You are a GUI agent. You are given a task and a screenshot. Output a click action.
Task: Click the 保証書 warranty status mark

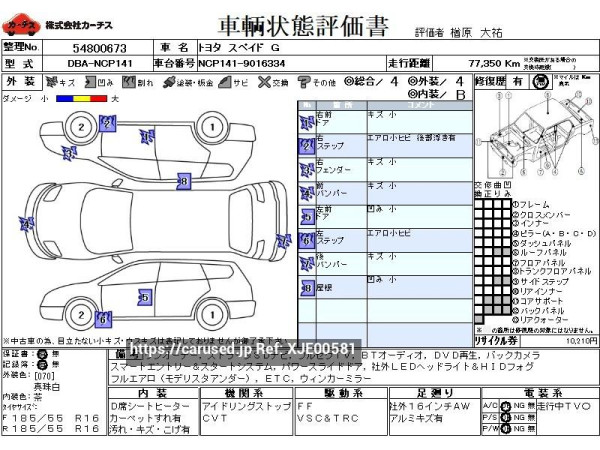[41, 355]
